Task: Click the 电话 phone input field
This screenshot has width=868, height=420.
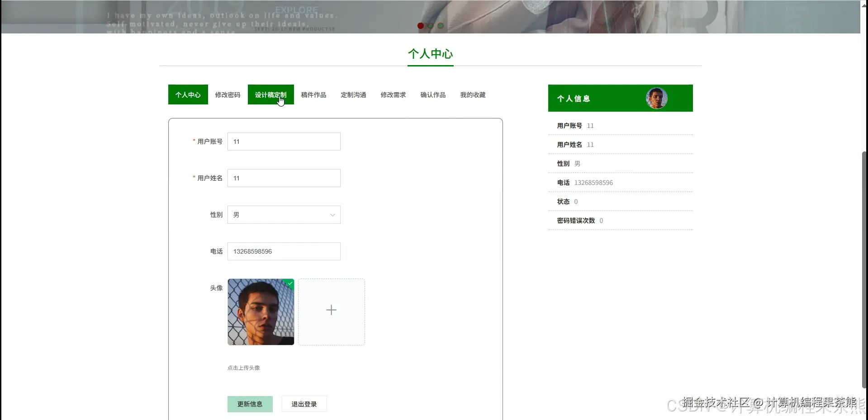Action: [284, 251]
